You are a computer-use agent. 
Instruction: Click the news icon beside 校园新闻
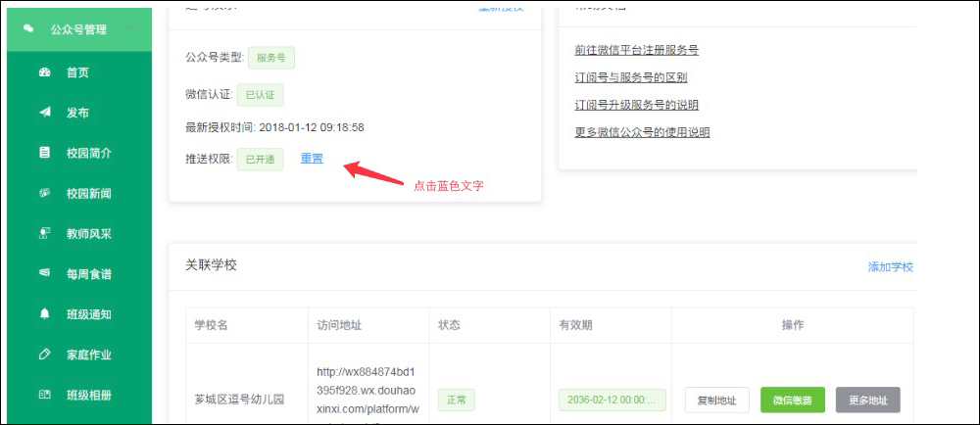click(x=44, y=193)
